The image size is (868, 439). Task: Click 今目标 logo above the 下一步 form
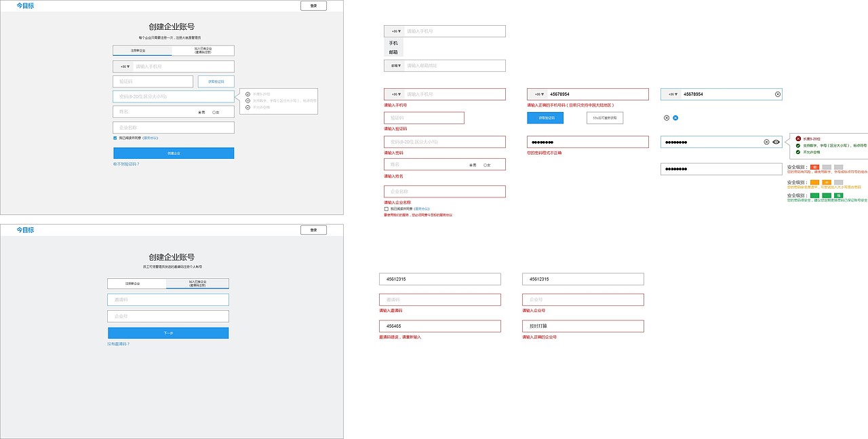[x=25, y=230]
